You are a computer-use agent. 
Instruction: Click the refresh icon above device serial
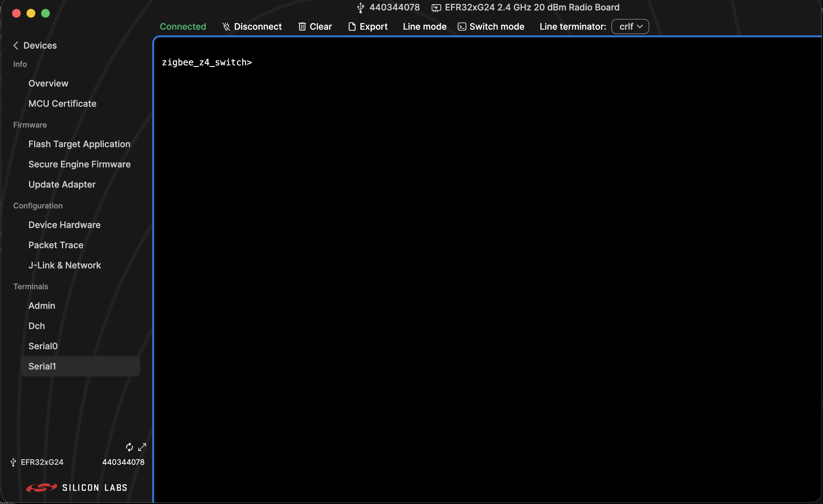pyautogui.click(x=129, y=447)
